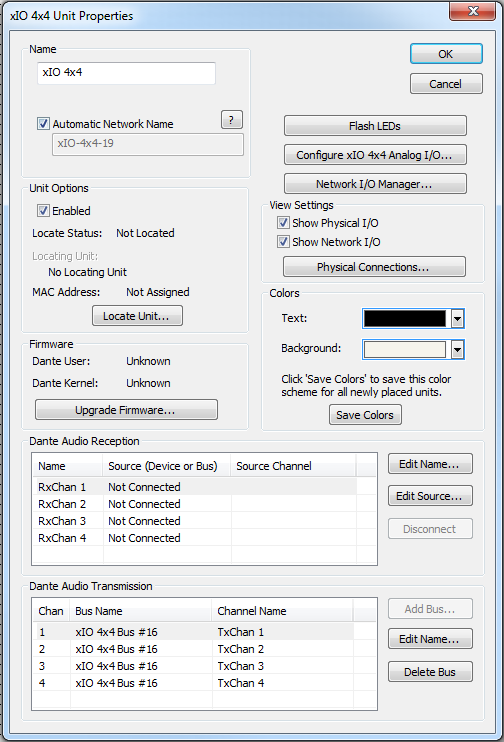Click the Background color swatch

[x=405, y=350]
